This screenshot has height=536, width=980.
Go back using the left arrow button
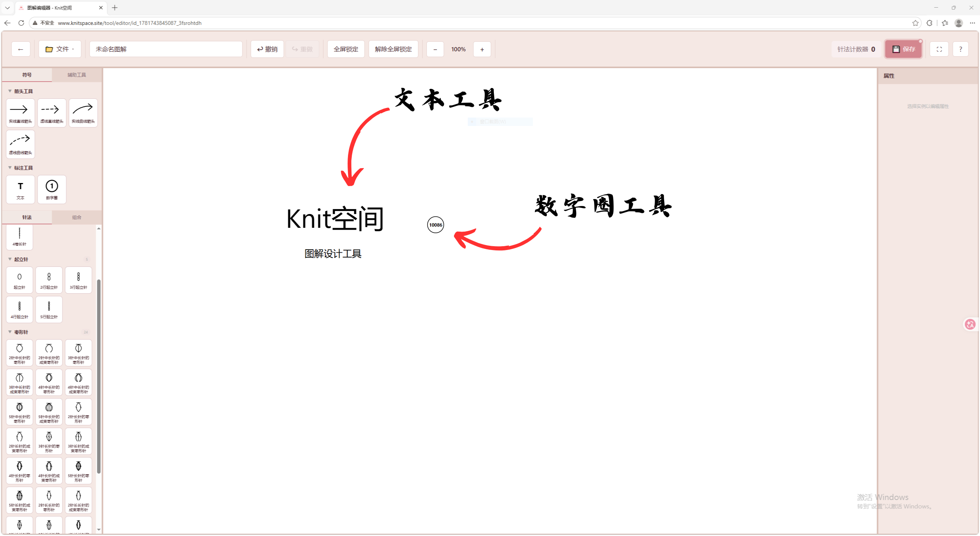coord(21,49)
